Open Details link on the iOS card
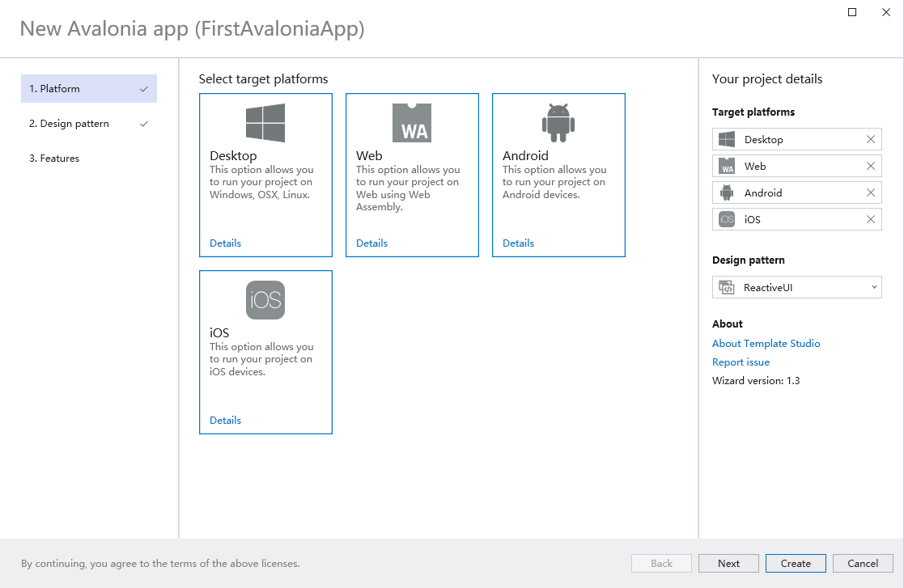904x588 pixels. [x=226, y=421]
